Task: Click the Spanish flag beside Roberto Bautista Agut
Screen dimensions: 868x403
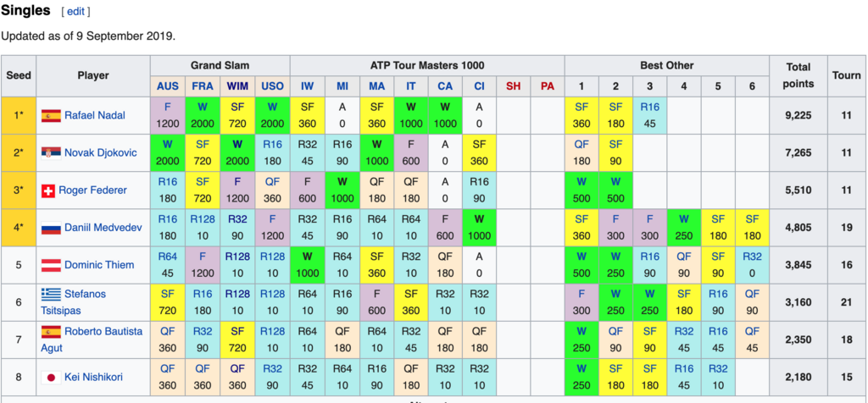Action: click(51, 332)
